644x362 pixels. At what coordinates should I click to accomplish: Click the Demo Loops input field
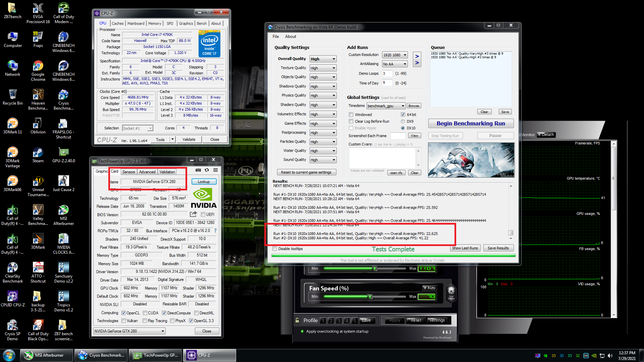387,73
